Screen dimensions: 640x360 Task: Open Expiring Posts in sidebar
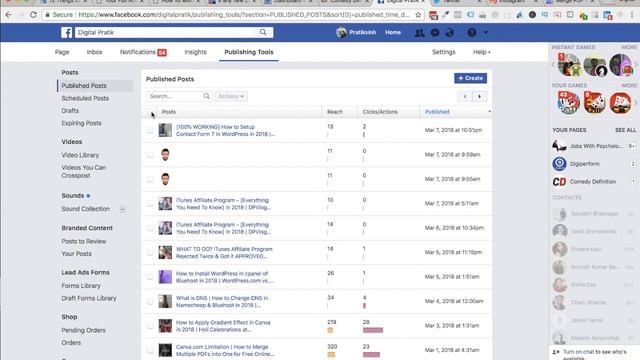(81, 123)
